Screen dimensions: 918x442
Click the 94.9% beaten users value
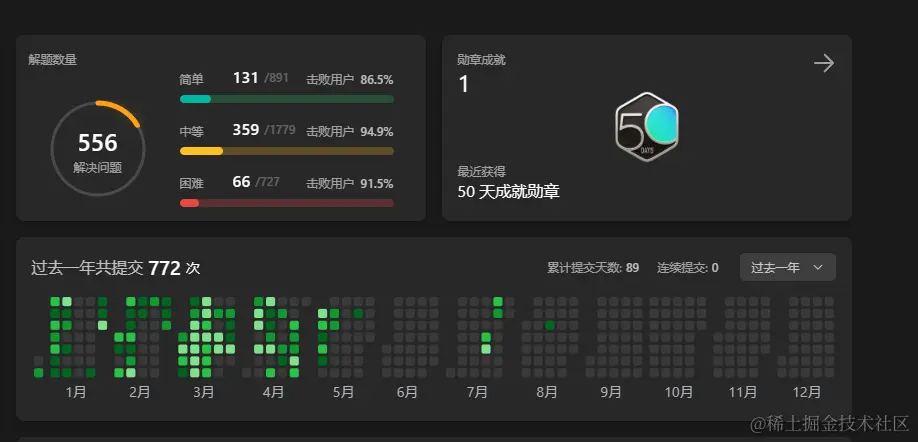pos(376,132)
